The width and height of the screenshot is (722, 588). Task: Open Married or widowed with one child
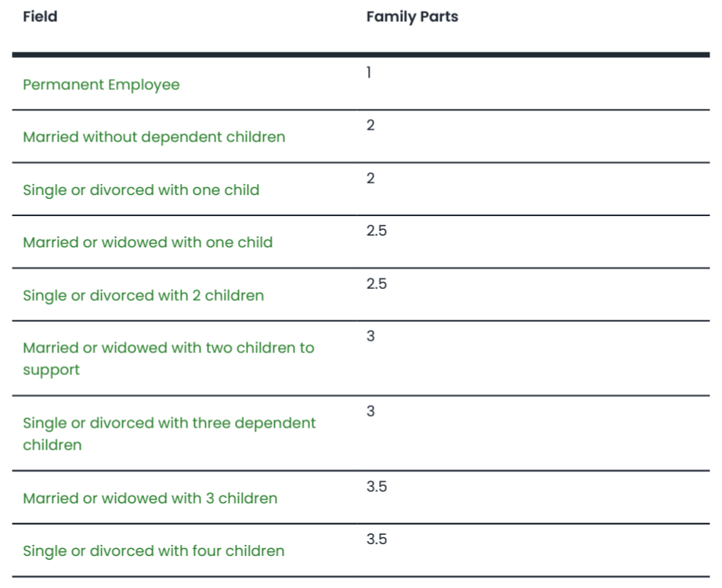[147, 242]
